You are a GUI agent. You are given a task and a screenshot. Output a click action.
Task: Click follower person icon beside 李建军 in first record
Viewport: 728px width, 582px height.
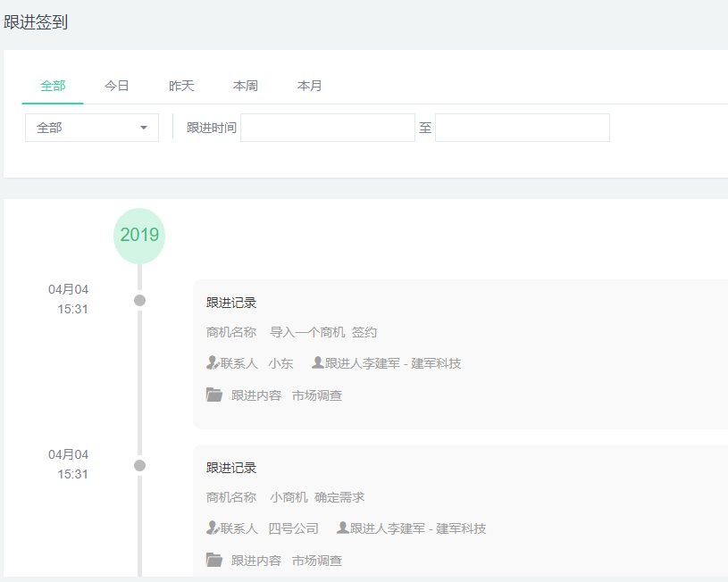click(x=317, y=363)
